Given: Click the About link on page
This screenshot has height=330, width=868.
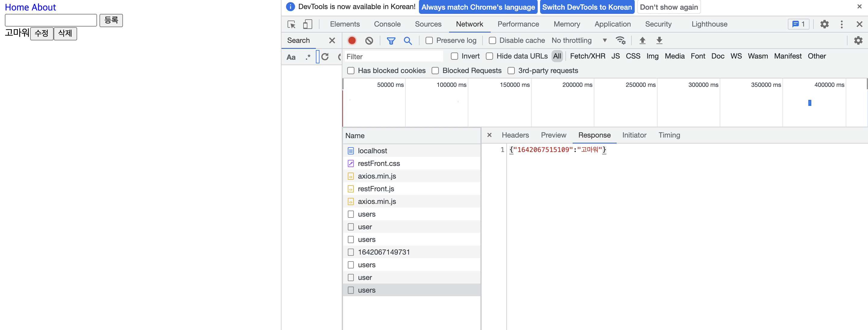Looking at the screenshot, I should (44, 7).
